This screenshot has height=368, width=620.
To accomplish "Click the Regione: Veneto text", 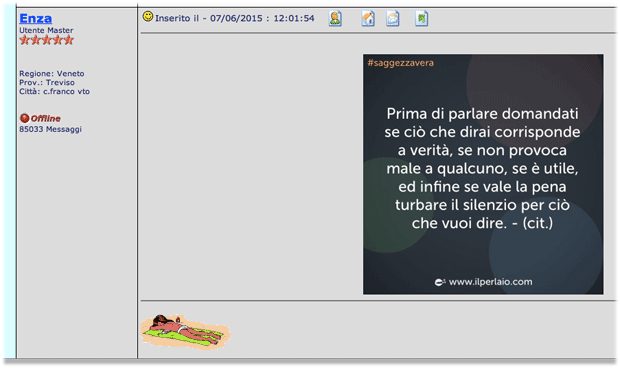I will (x=52, y=74).
